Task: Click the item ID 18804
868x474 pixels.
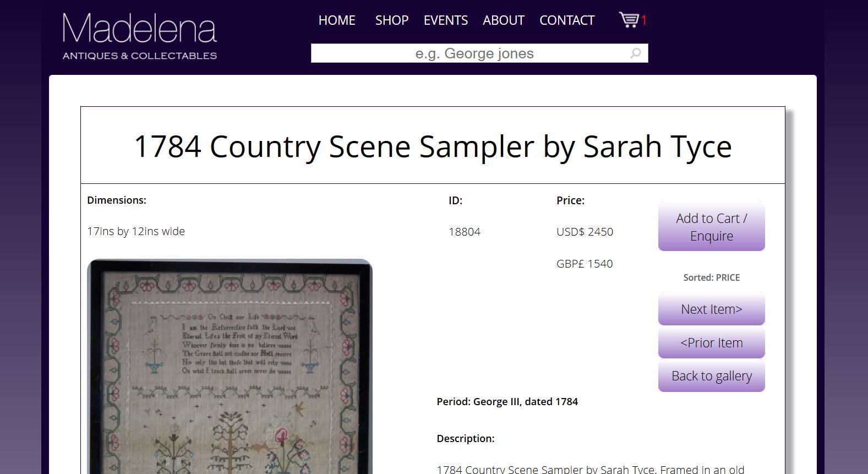Action: (x=465, y=232)
